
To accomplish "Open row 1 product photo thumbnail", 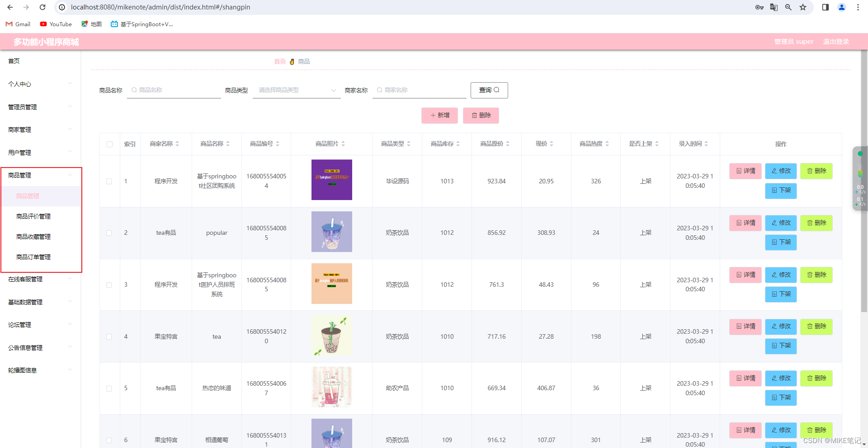I will click(332, 180).
